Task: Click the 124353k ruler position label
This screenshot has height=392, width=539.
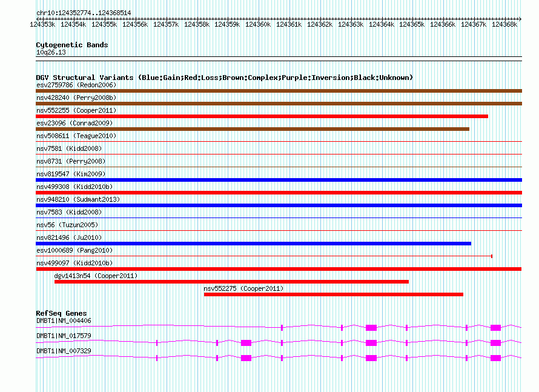Action: pos(42,24)
